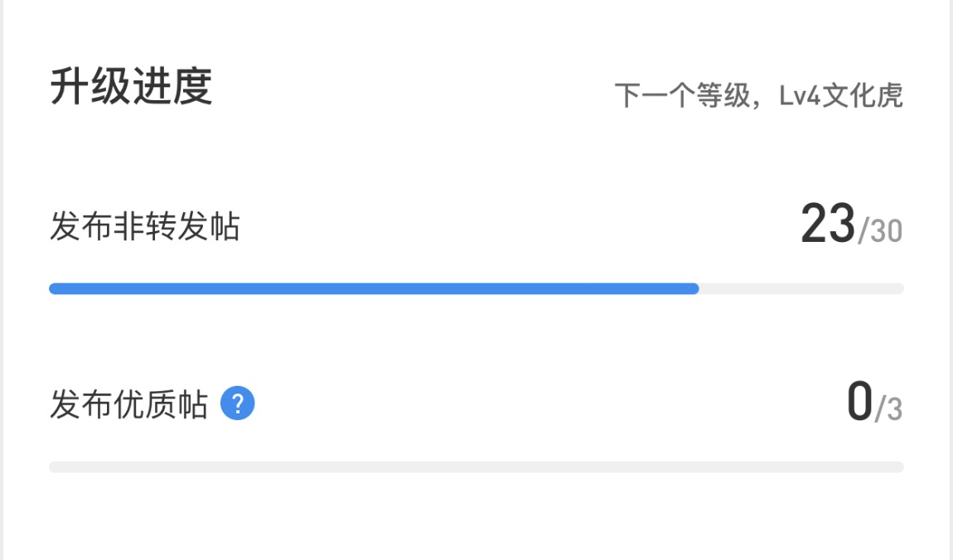
Task: Tap the large 23 post count
Action: tap(827, 224)
